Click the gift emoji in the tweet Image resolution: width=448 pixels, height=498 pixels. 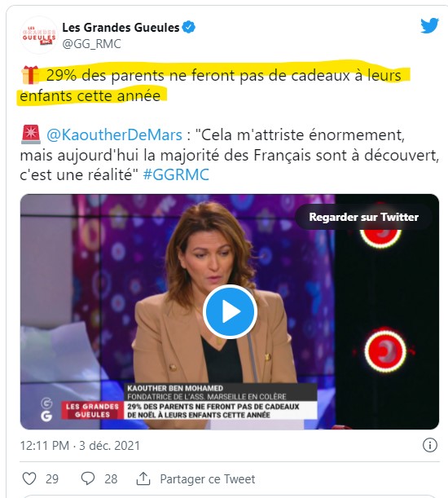pos(30,75)
